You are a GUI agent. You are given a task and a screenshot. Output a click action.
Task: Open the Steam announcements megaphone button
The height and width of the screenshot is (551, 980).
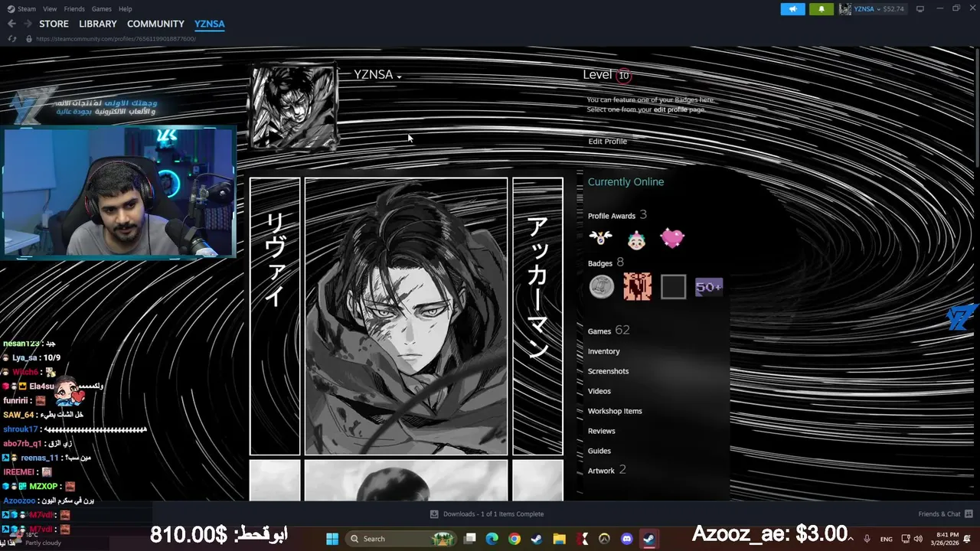792,9
